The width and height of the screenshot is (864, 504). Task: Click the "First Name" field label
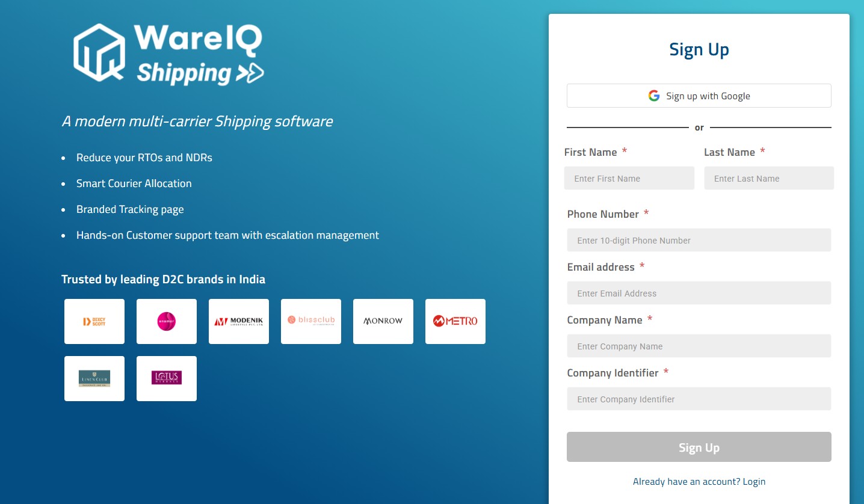[590, 152]
